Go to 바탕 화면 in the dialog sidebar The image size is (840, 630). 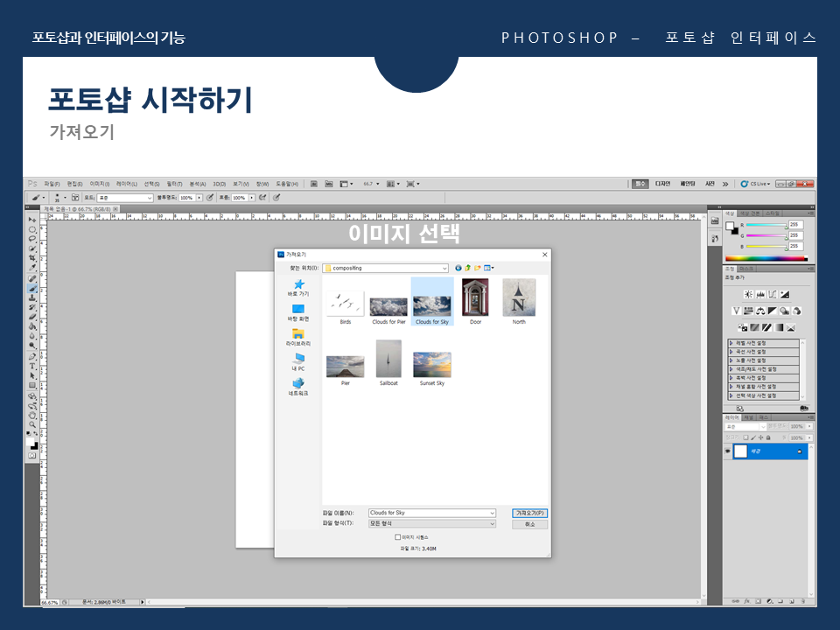point(297,313)
